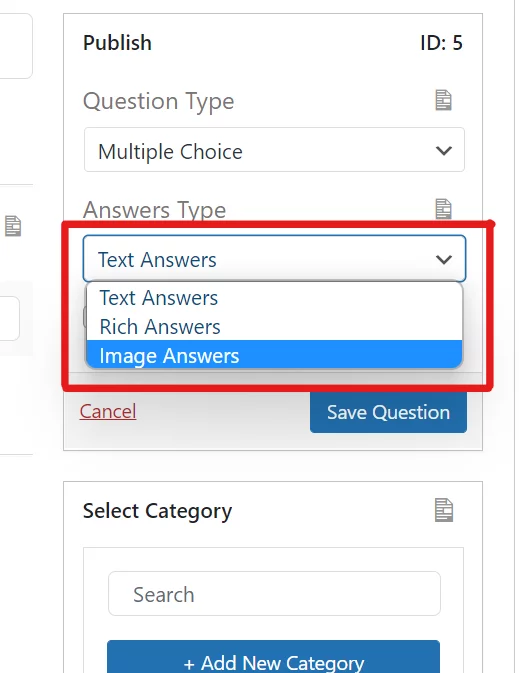
Task: Click the ID: 5 label
Action: (x=441, y=43)
